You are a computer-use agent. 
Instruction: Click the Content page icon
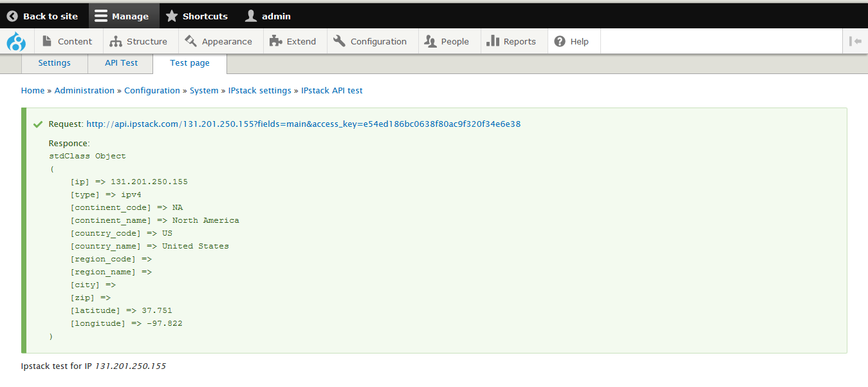point(47,41)
